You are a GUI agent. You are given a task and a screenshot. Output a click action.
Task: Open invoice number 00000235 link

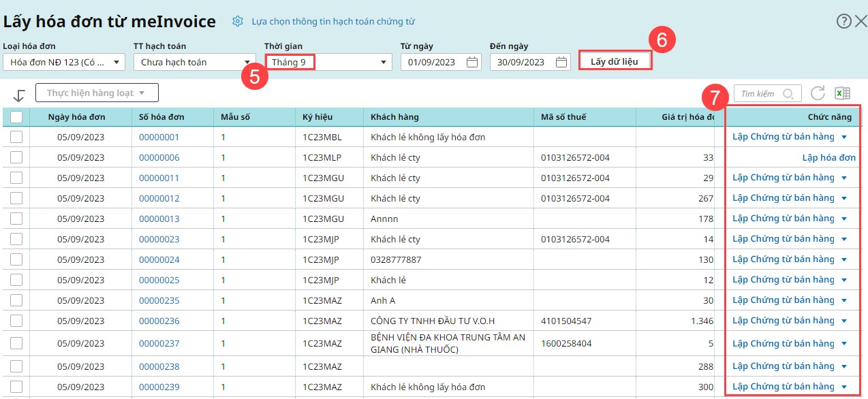[x=159, y=300]
